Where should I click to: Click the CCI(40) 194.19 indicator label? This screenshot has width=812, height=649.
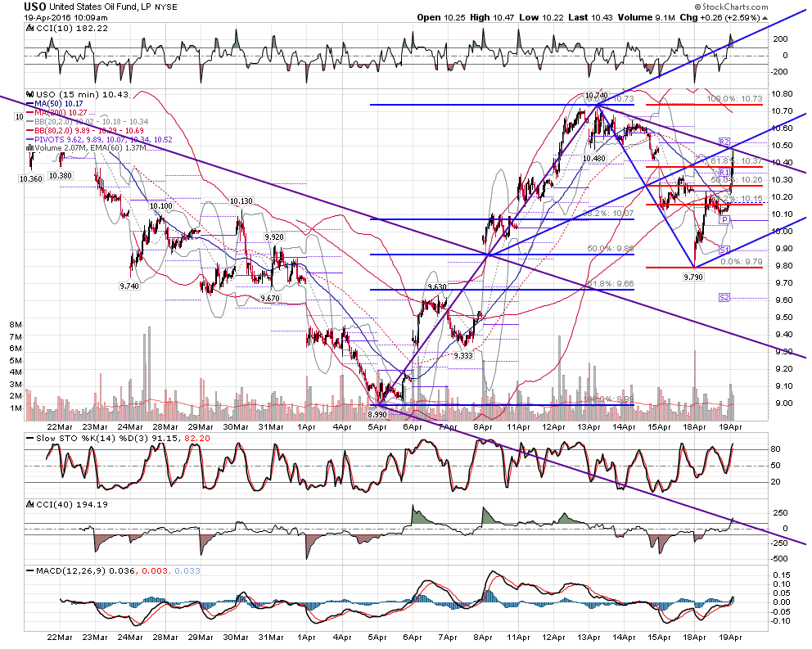[72, 504]
